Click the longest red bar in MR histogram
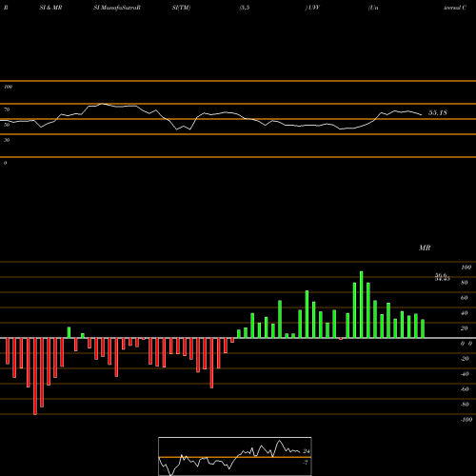476x476 pixels. tap(35, 376)
